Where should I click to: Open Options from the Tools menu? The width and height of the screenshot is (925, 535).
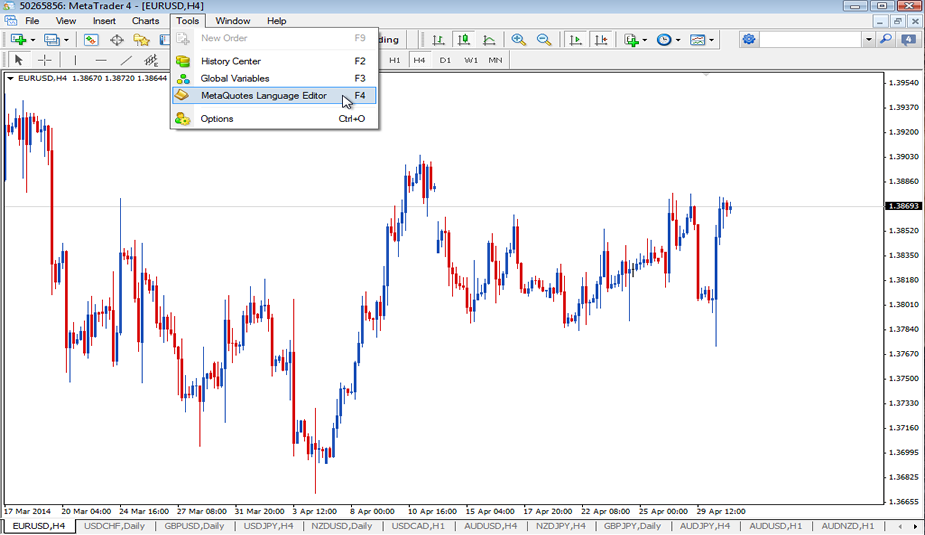(x=274, y=119)
